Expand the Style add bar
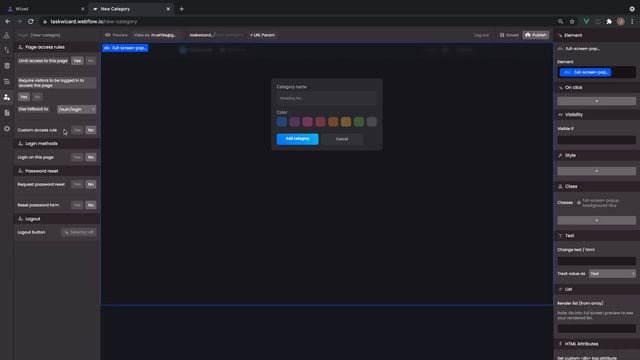640x360 pixels. pyautogui.click(x=596, y=171)
